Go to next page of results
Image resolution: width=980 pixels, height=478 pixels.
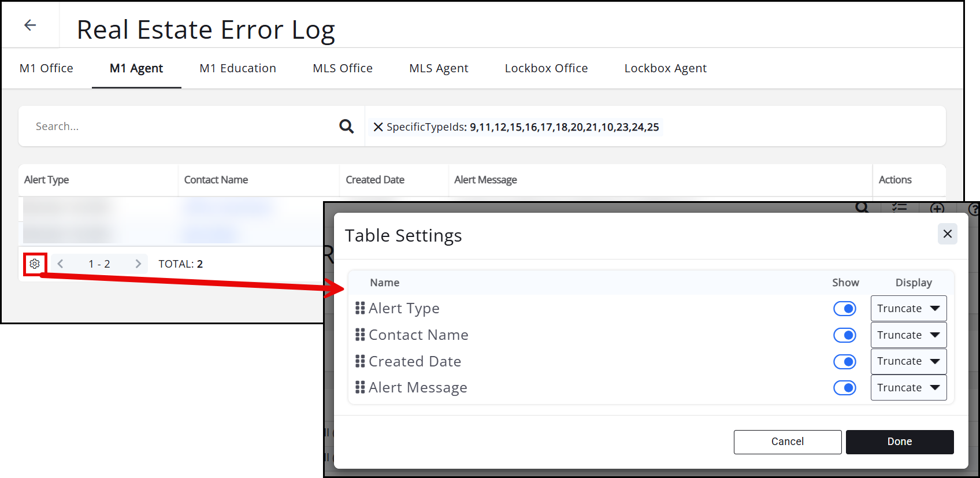tap(138, 264)
